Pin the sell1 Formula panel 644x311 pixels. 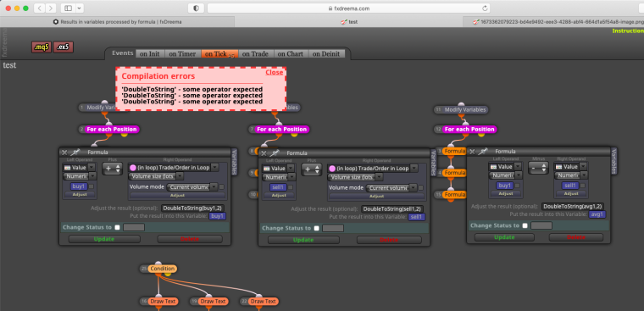[x=275, y=153]
